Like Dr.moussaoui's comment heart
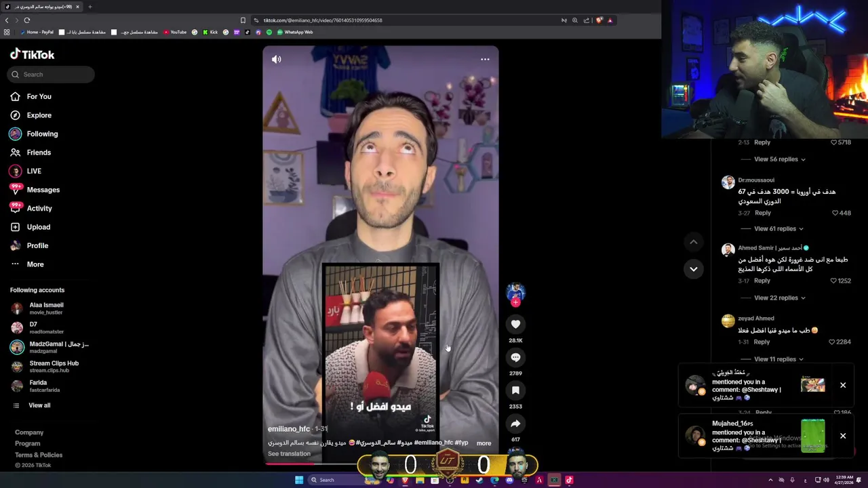The width and height of the screenshot is (868, 488). click(x=835, y=213)
